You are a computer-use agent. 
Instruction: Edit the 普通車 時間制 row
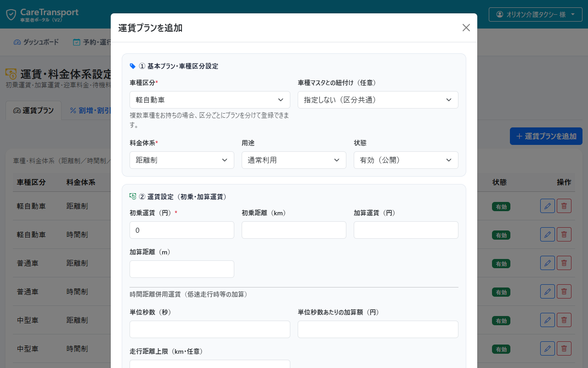tap(548, 292)
